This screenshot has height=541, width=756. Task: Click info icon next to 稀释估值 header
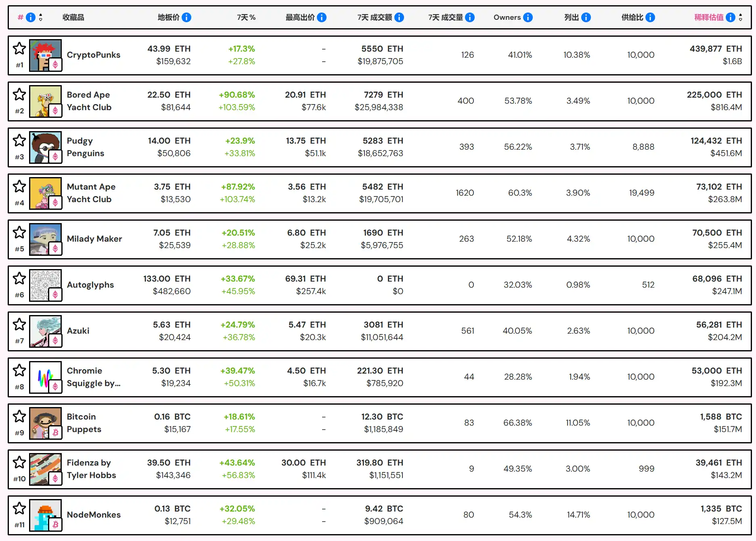(x=731, y=17)
